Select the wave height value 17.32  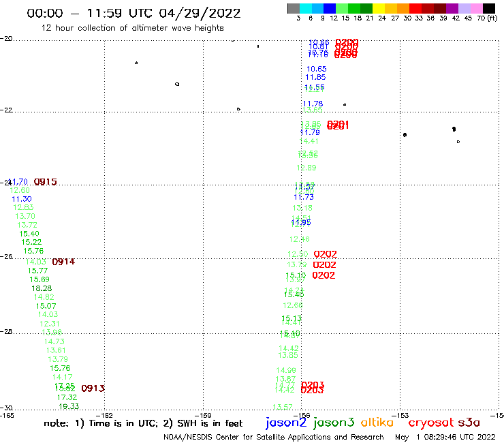(67, 397)
